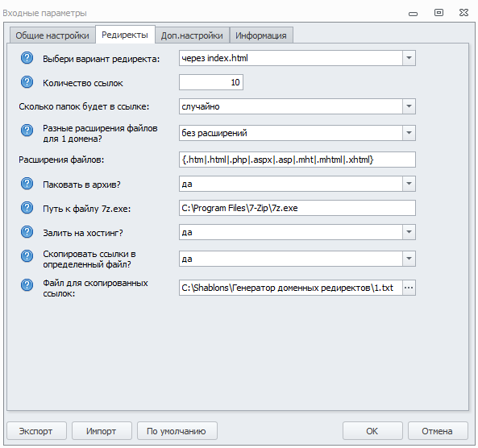Image resolution: width=478 pixels, height=448 pixels.
Task: Click help icon for 'Скопировать ссылки в определенный файл?'
Action: [x=27, y=256]
